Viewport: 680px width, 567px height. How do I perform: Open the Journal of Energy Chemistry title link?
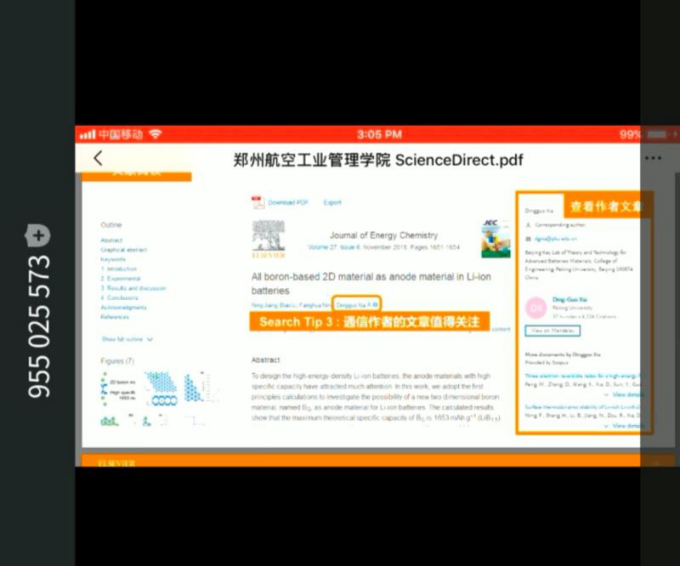[383, 235]
